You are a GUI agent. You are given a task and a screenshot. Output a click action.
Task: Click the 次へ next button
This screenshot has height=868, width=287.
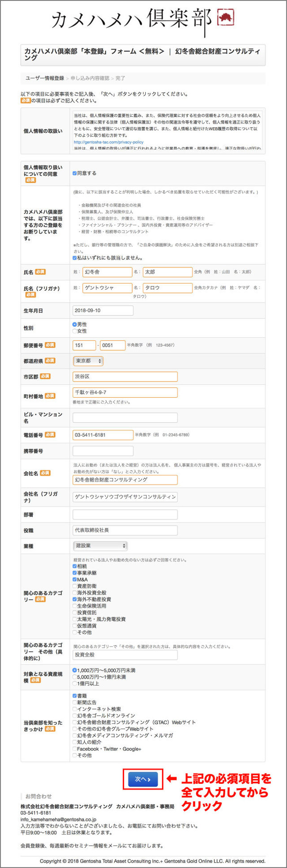[x=143, y=779]
